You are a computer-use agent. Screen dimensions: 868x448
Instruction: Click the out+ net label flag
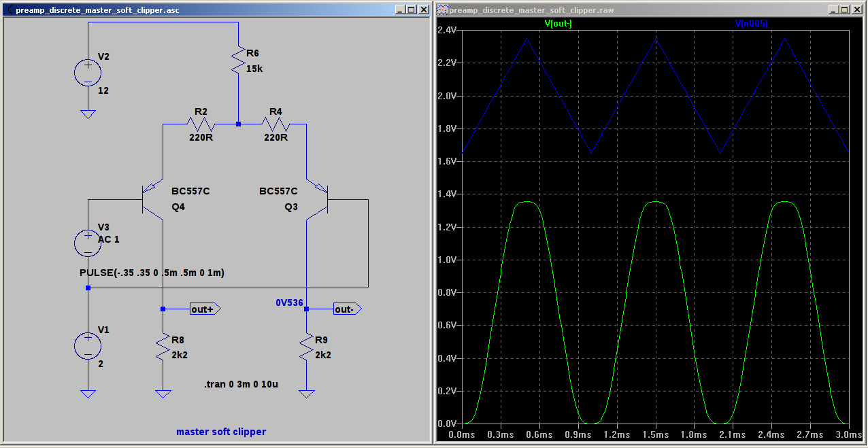[x=205, y=309]
